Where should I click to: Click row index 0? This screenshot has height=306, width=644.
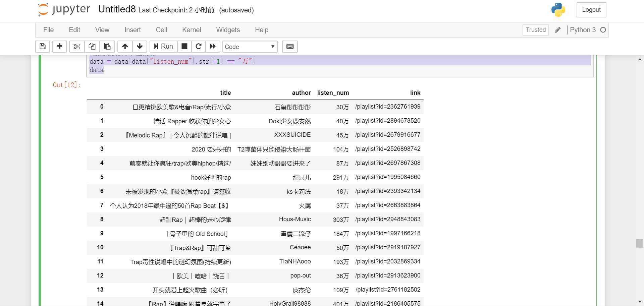(102, 107)
